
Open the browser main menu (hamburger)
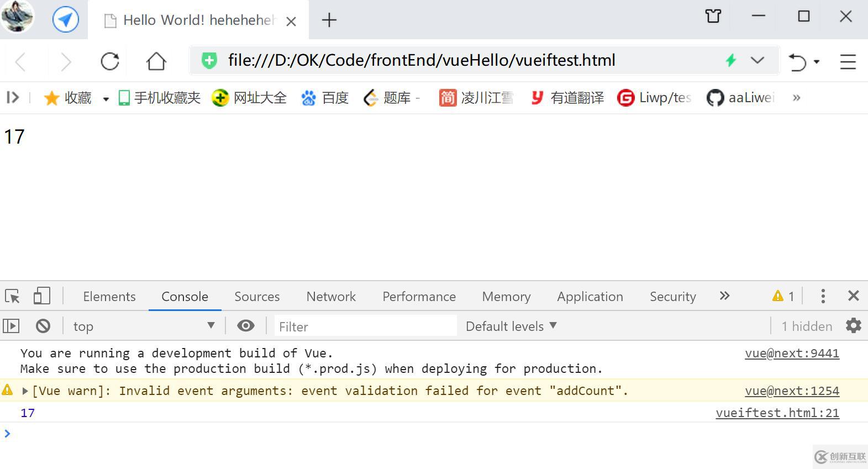pos(848,61)
